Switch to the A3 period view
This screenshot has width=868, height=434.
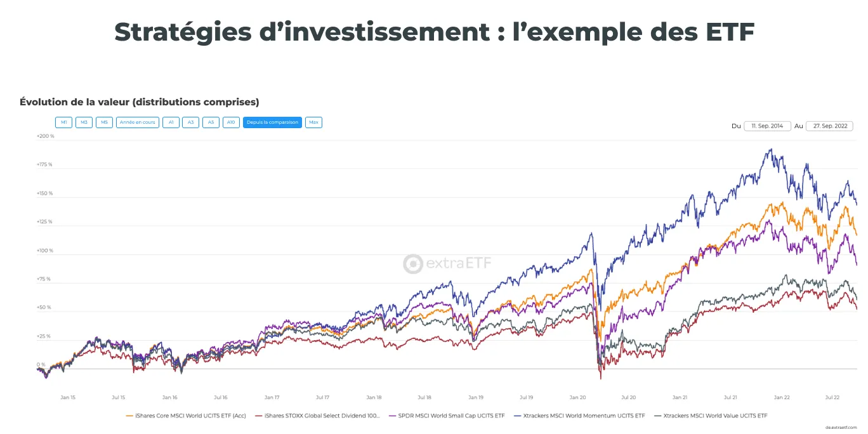190,122
